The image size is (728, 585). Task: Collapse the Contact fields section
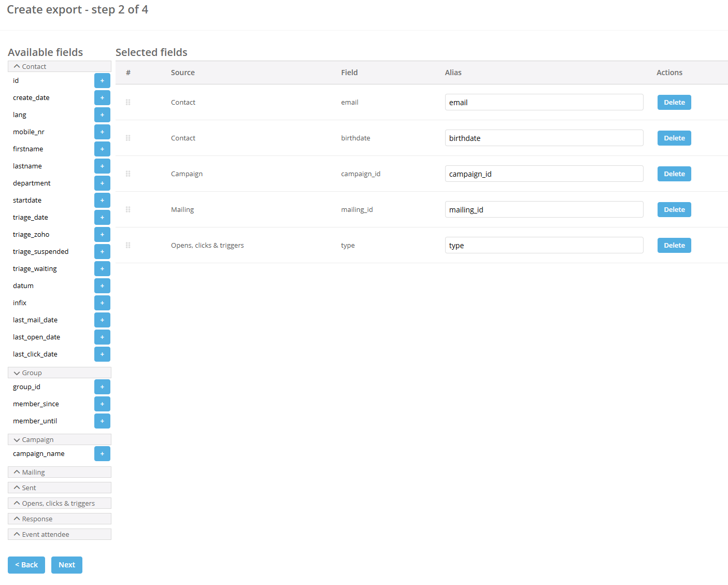pyautogui.click(x=59, y=66)
